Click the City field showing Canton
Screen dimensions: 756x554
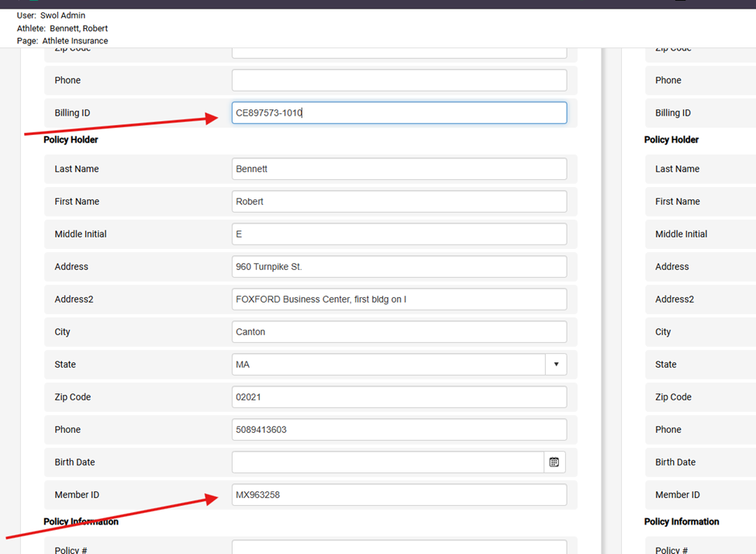(399, 332)
